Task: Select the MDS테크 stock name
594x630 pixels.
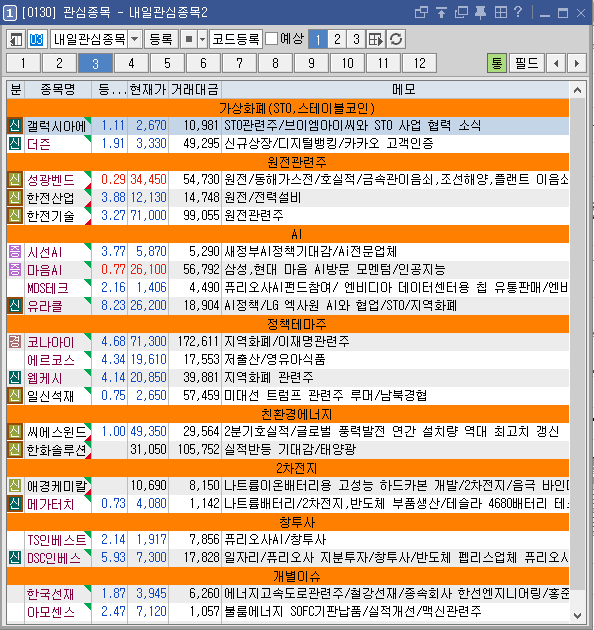Action: click(x=47, y=288)
